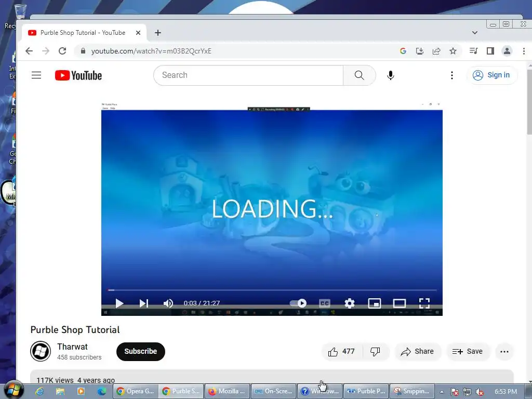The height and width of the screenshot is (399, 532).
Task: Click the Sign in button
Action: click(492, 75)
